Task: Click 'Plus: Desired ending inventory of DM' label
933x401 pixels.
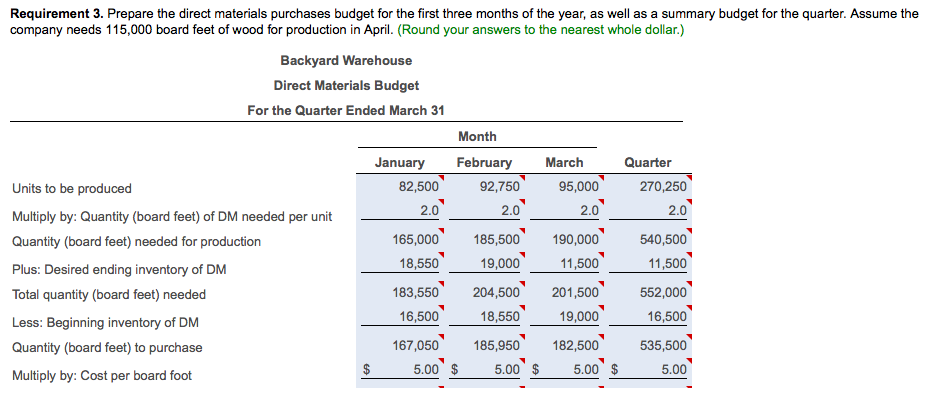Action: click(119, 270)
